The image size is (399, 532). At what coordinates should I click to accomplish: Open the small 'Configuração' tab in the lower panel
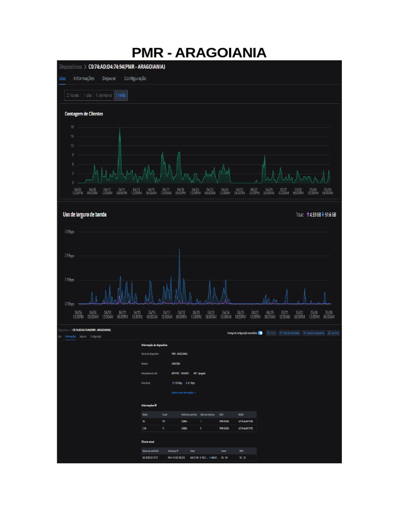click(x=96, y=337)
